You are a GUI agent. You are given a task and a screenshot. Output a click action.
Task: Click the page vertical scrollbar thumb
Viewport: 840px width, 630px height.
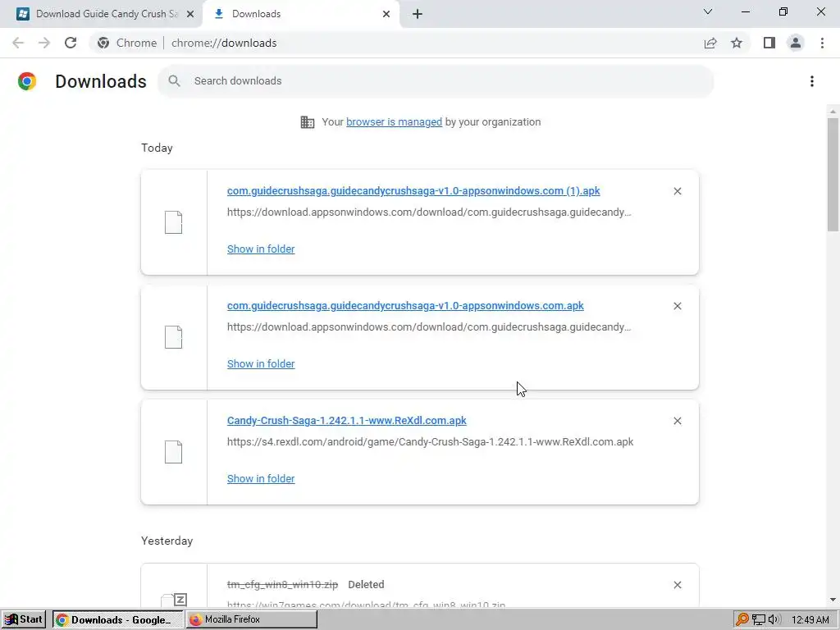833,175
